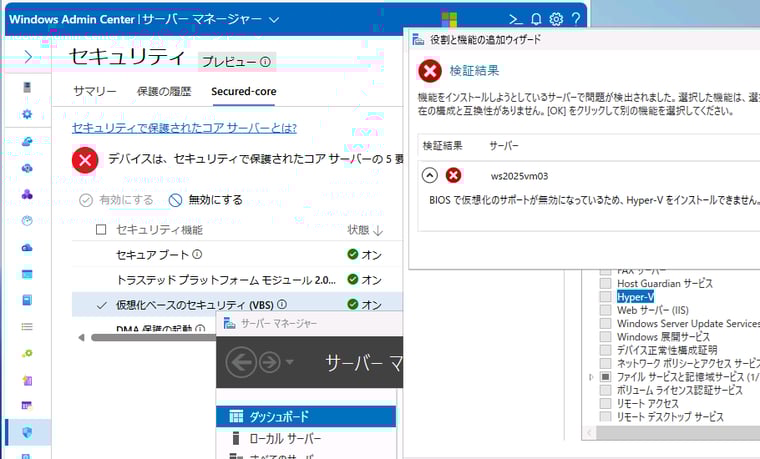Image resolution: width=760 pixels, height=459 pixels.
Task: Sort by the 状態 column arrow
Action: (x=378, y=230)
